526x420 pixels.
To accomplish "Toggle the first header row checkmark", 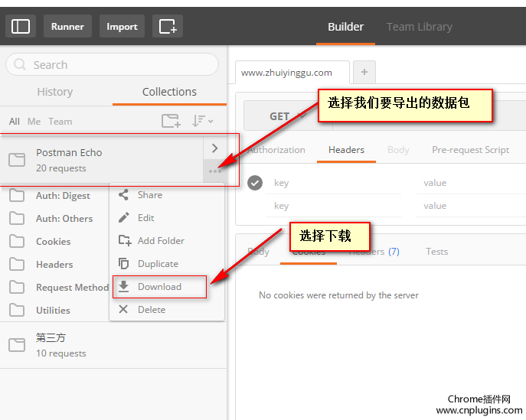I will (x=255, y=183).
